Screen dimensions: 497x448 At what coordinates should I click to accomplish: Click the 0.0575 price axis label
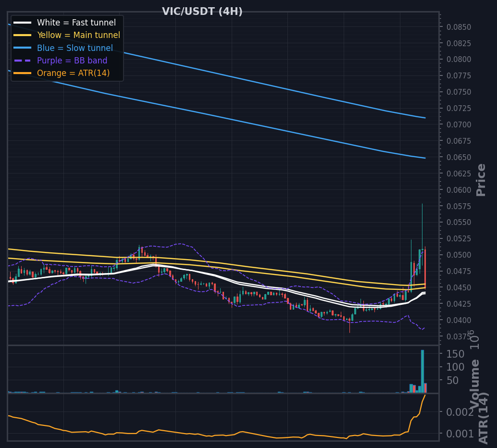click(459, 206)
